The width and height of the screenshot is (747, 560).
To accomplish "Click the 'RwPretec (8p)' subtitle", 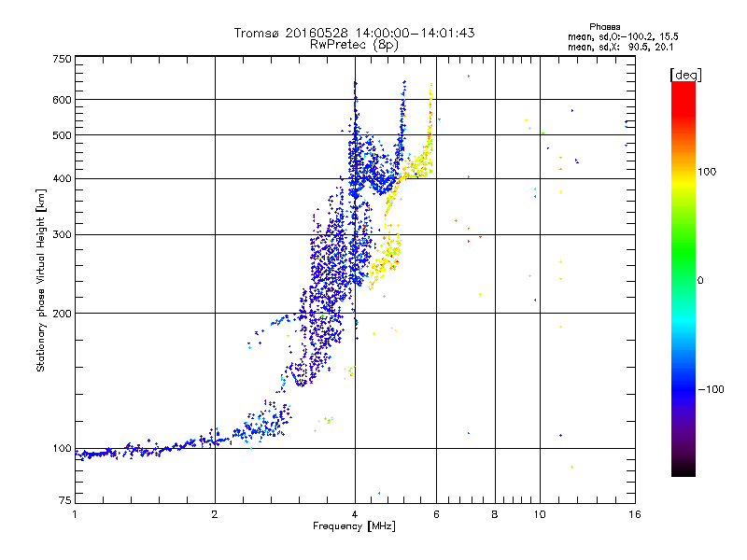I will click(x=354, y=45).
